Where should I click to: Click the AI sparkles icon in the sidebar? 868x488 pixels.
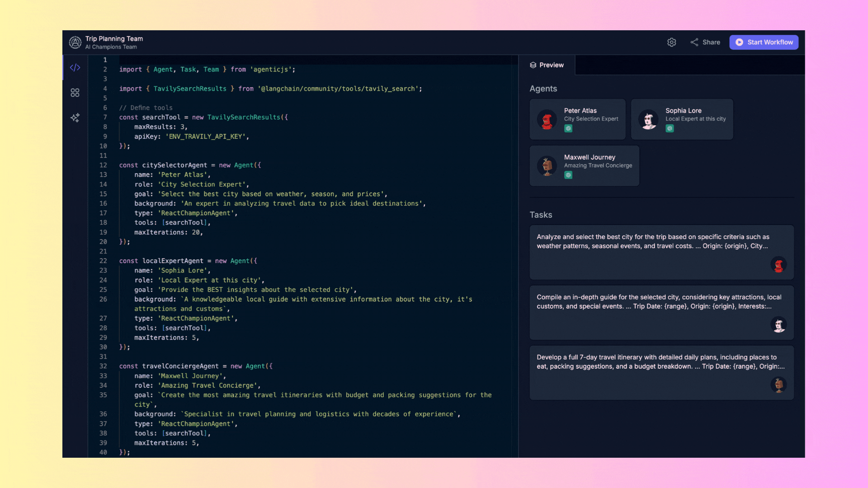pyautogui.click(x=75, y=117)
